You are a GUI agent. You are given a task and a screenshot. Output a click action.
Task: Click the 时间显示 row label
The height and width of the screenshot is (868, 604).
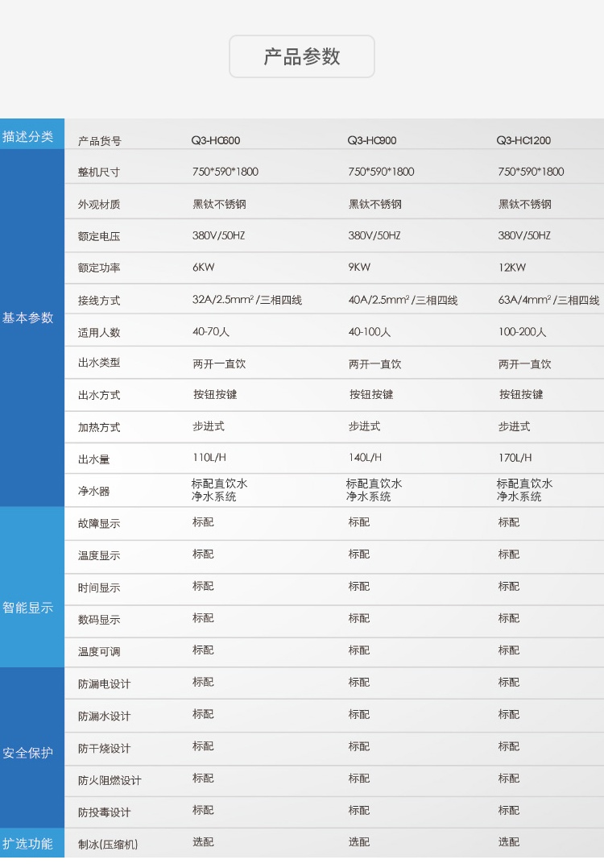[x=99, y=588]
